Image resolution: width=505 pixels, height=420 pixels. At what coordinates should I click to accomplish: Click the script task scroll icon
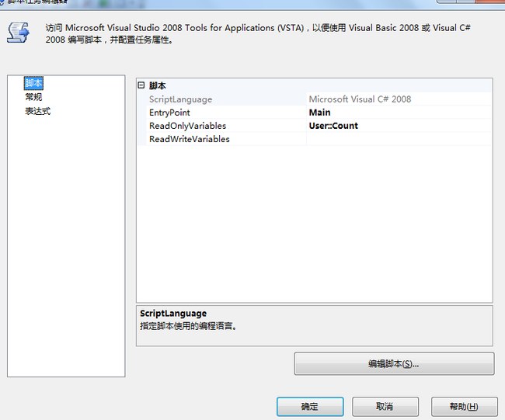click(x=19, y=33)
